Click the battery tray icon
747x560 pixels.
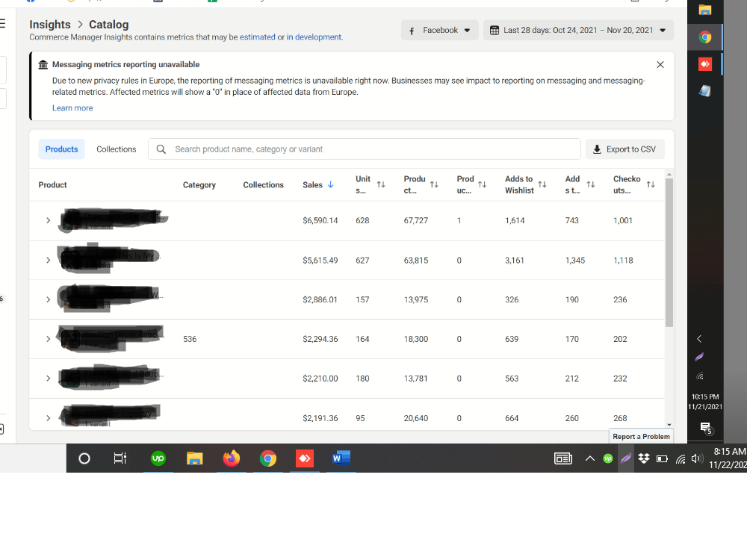pyautogui.click(x=662, y=459)
